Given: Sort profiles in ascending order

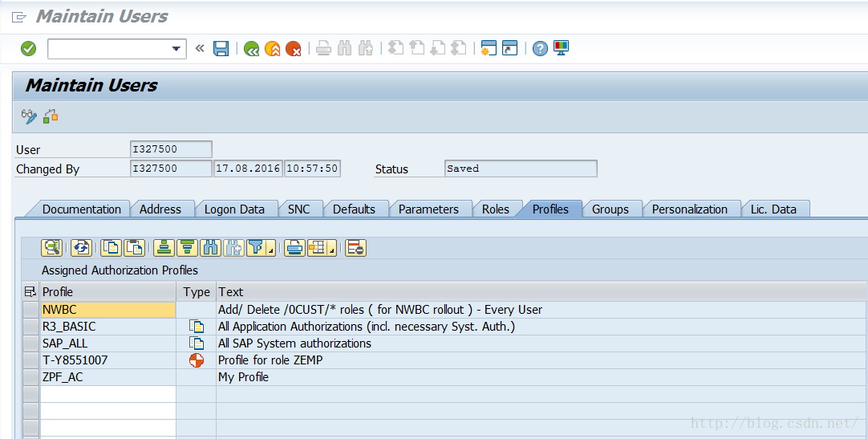Looking at the screenshot, I should coord(164,248).
